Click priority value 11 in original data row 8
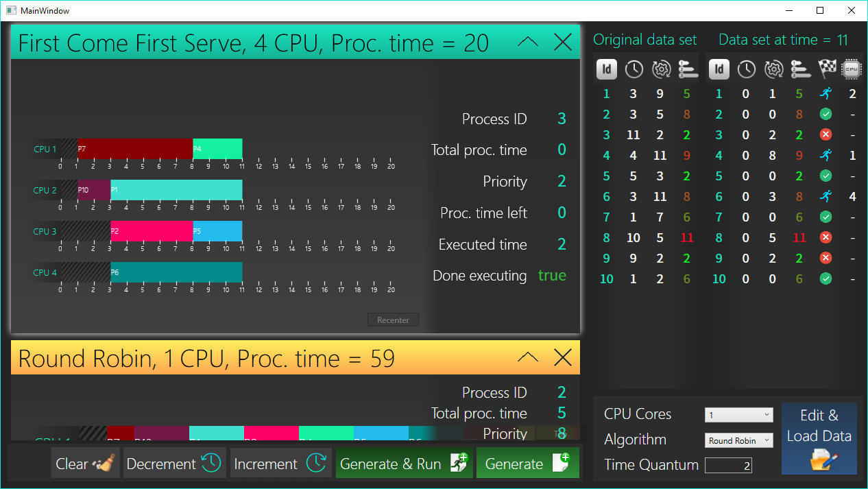Image resolution: width=868 pixels, height=489 pixels. point(687,238)
